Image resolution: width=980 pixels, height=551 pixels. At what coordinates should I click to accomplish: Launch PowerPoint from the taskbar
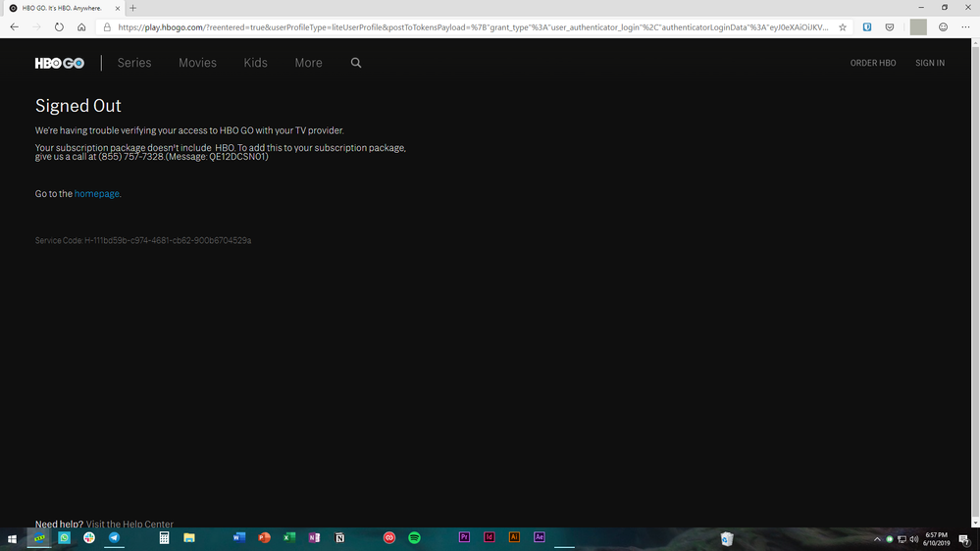(x=265, y=537)
